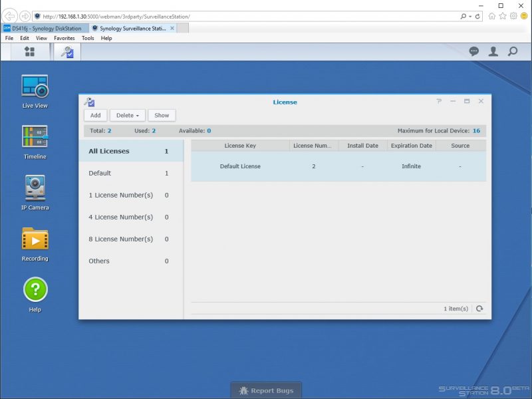Image resolution: width=532 pixels, height=399 pixels.
Task: Open the notifications speech bubble icon
Action: 473,52
